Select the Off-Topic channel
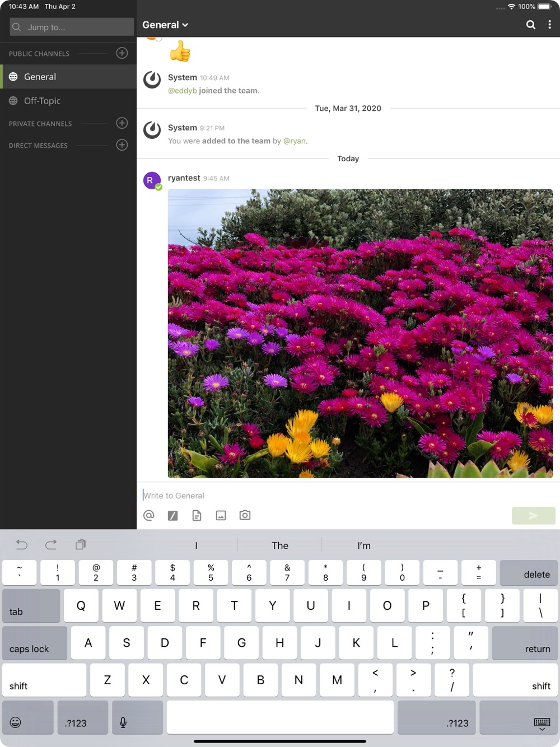Viewport: 560px width, 747px height. pos(68,101)
